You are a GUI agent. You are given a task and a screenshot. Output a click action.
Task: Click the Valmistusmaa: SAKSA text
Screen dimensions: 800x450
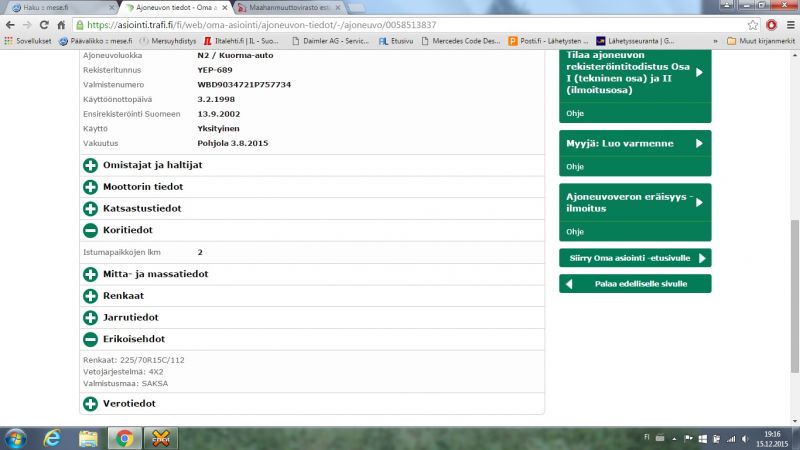click(x=126, y=384)
